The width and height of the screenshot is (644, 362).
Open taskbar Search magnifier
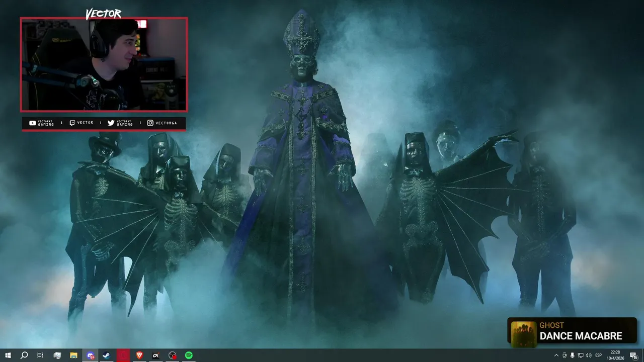24,355
